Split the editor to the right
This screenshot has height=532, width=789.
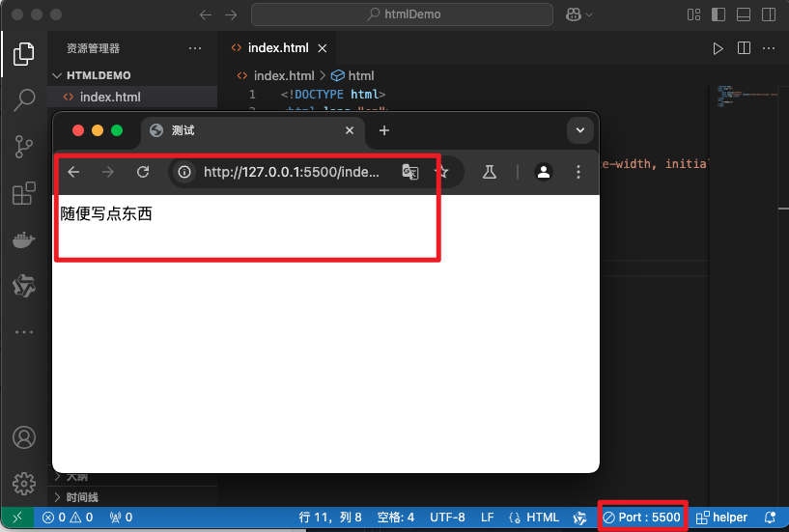pyautogui.click(x=744, y=48)
